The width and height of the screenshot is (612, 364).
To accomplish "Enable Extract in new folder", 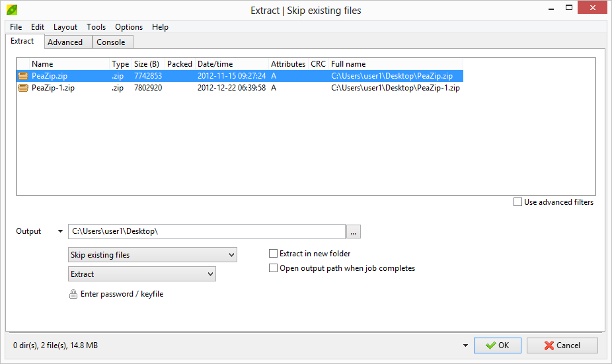I will 273,254.
